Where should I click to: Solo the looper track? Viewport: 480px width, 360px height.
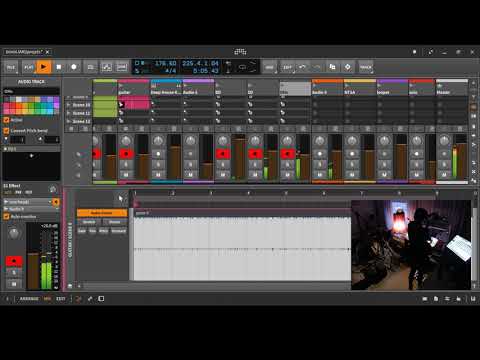[x=384, y=164]
